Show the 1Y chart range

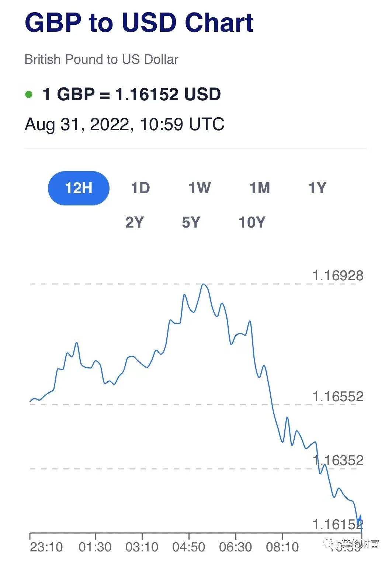[317, 188]
